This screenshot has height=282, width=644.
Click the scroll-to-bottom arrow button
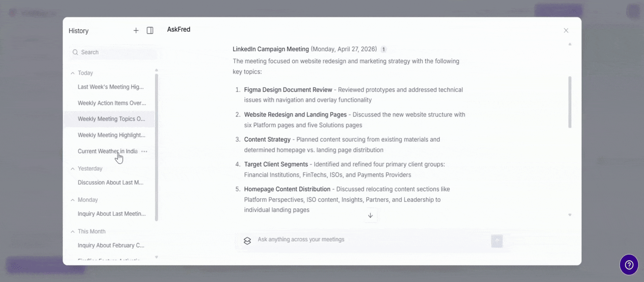click(x=370, y=215)
